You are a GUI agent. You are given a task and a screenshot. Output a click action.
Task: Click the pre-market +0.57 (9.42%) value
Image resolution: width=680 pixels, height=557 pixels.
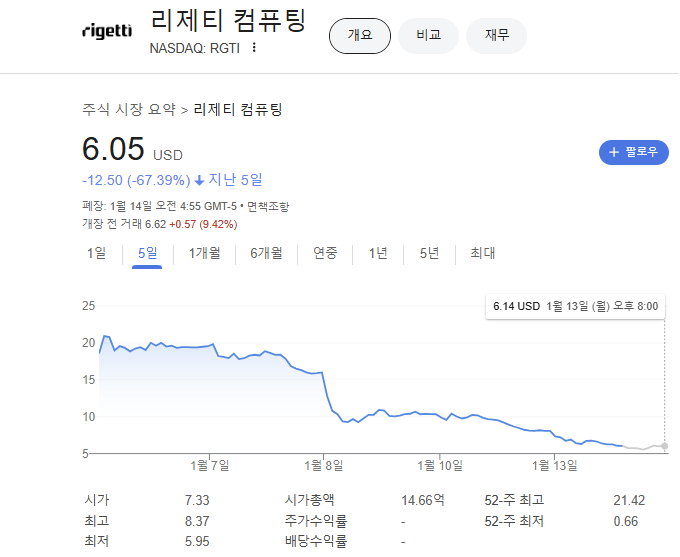(203, 224)
